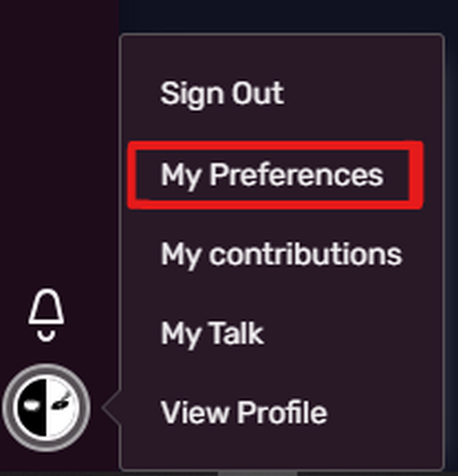Viewport: 458px width, 476px height.
Task: Click the user avatar profile picture
Action: coord(46,408)
